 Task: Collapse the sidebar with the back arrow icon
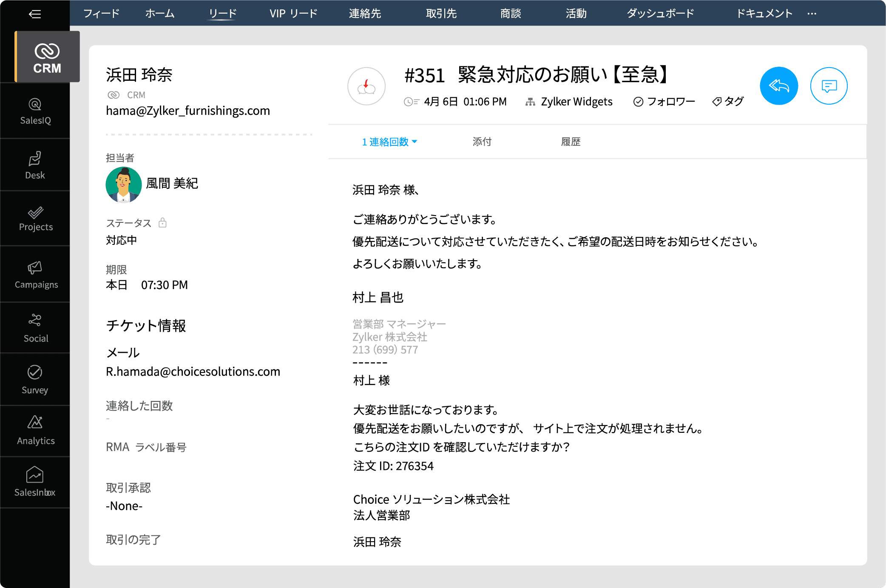tap(35, 14)
